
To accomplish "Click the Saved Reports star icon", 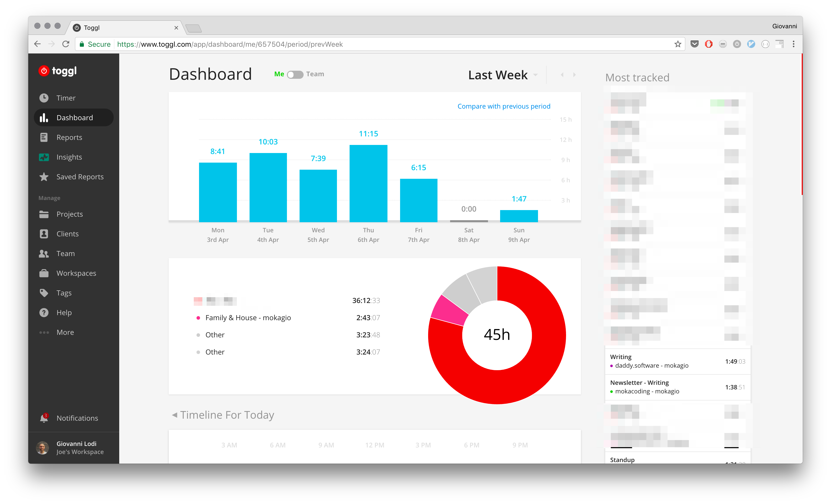I will (x=44, y=177).
